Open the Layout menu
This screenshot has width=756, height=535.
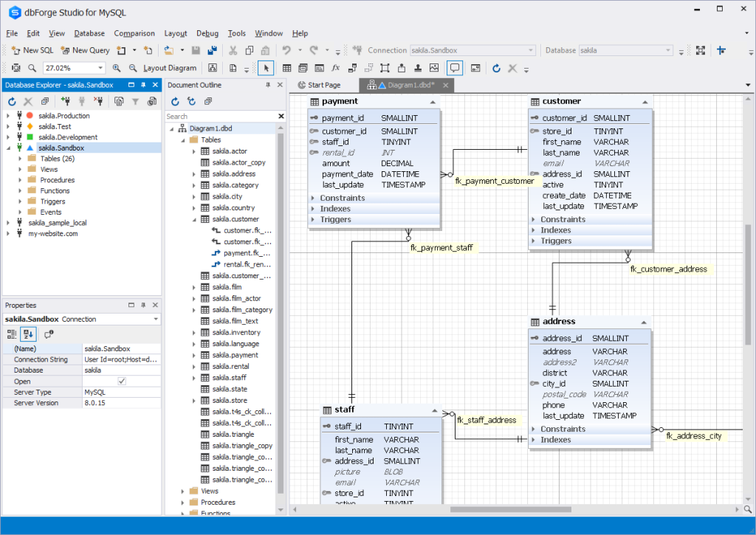click(176, 33)
